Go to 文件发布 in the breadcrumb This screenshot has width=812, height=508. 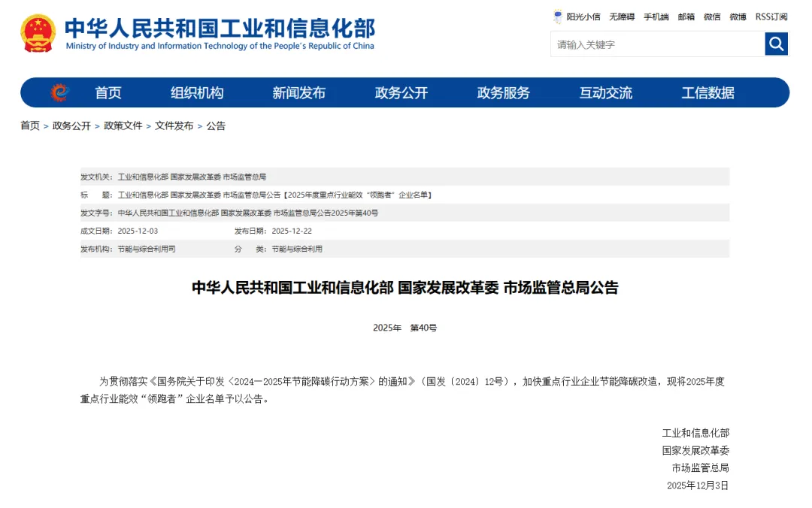pos(174,125)
